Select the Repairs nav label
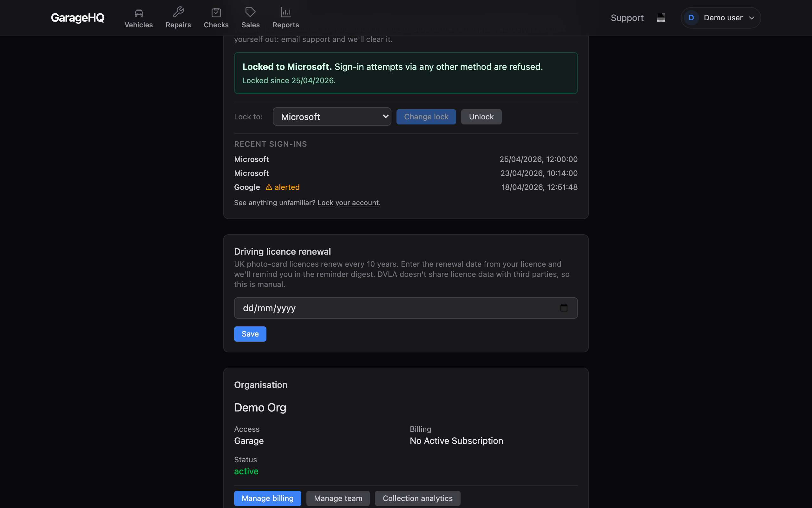Screen dimensions: 812x508 click(178, 25)
